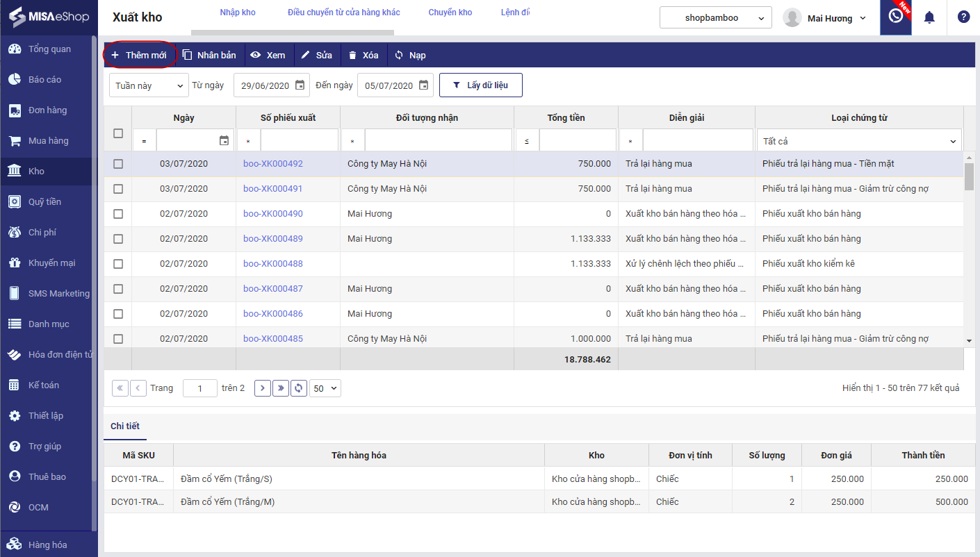Open calendar picker for Từ ngày

click(x=300, y=85)
